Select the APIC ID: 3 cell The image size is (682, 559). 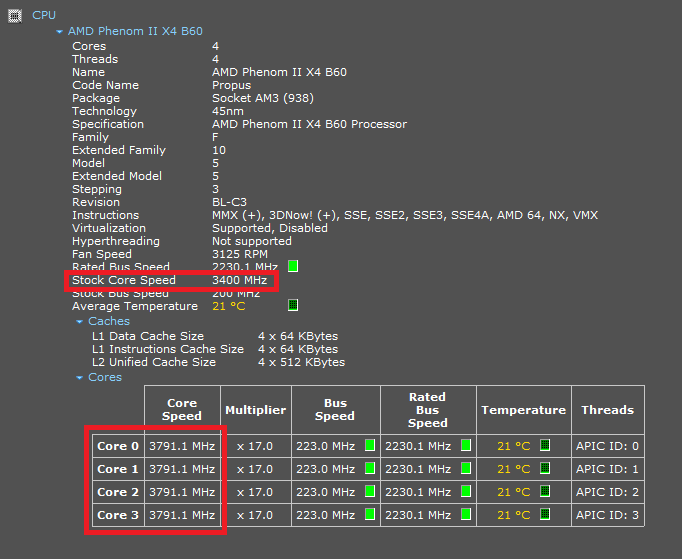608,515
